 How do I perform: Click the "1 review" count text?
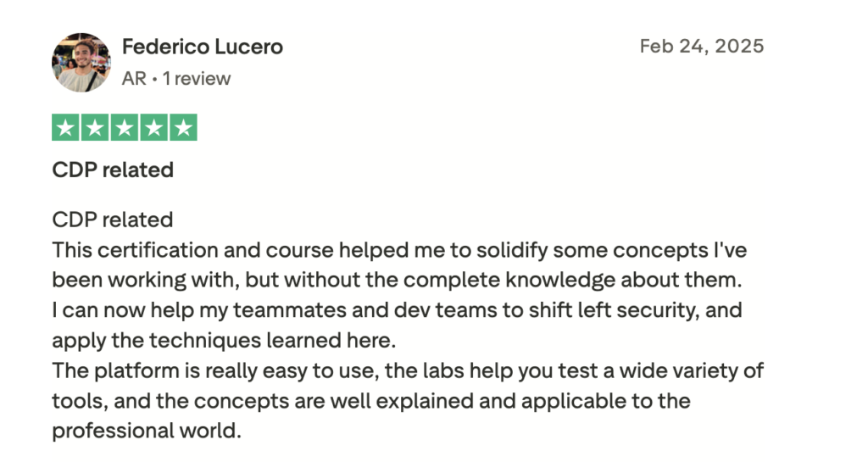[197, 79]
